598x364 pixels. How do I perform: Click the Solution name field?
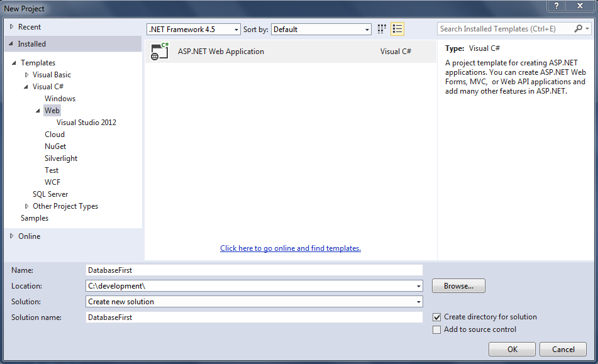click(254, 317)
